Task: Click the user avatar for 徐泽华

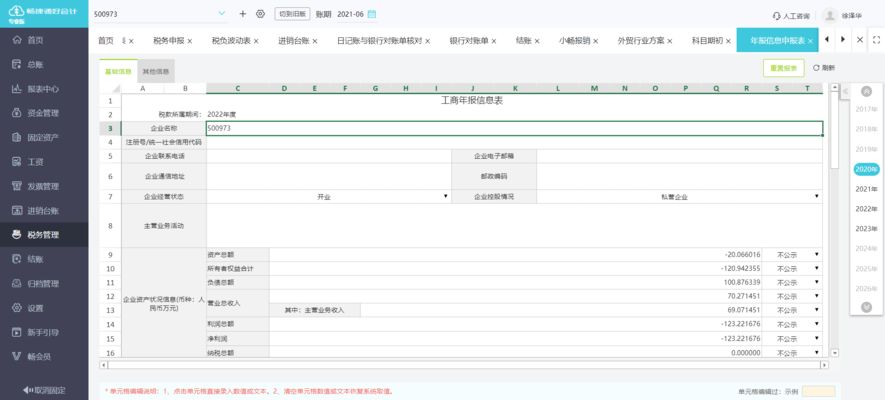Action: point(829,15)
